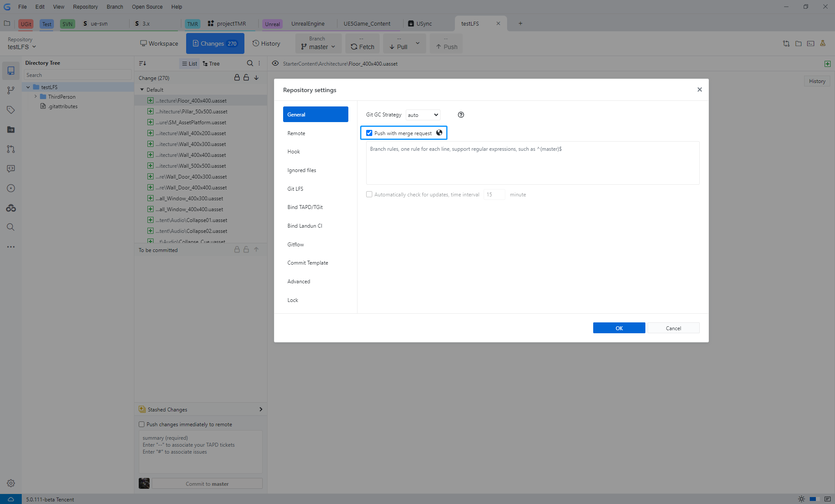Click globe icon next to Push with merge request
This screenshot has height=504, width=835.
click(439, 133)
